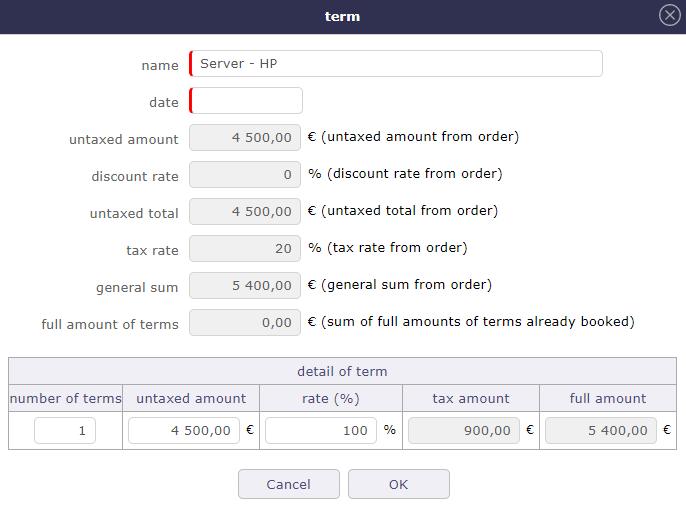Click text '(sum of full amounts of terms already booked)'
The width and height of the screenshot is (686, 510).
(x=478, y=322)
